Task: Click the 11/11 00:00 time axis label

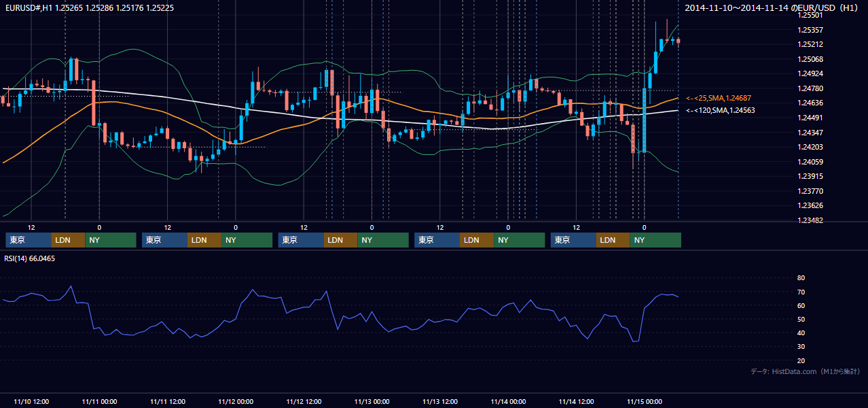Action: (99, 401)
